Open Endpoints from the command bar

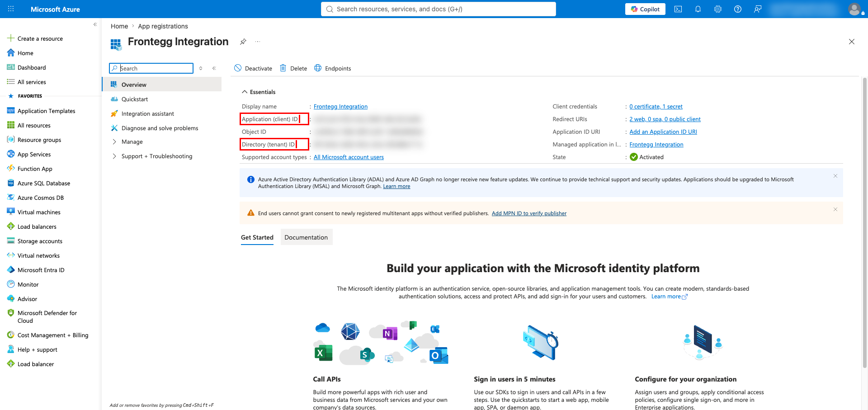pos(332,68)
